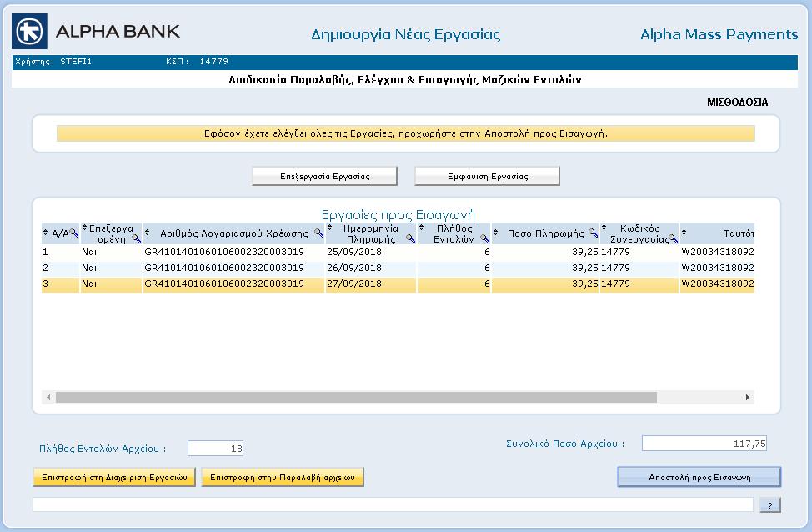This screenshot has width=812, height=532.
Task: Click the yellow instruction message banner
Action: (405, 133)
